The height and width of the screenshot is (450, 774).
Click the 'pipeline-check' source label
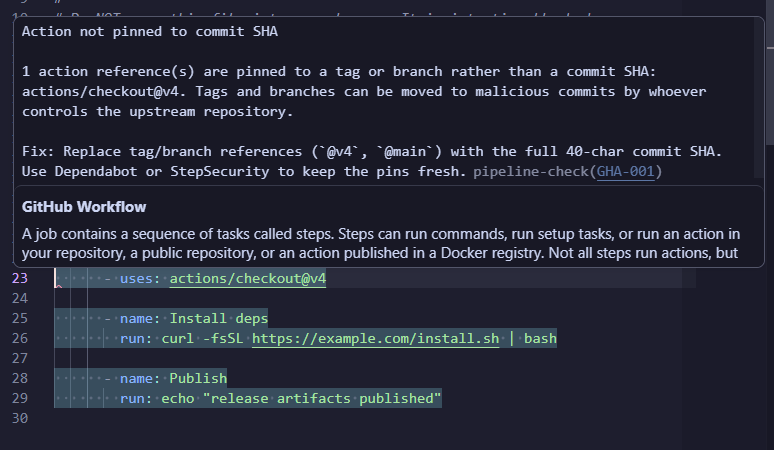(x=531, y=172)
